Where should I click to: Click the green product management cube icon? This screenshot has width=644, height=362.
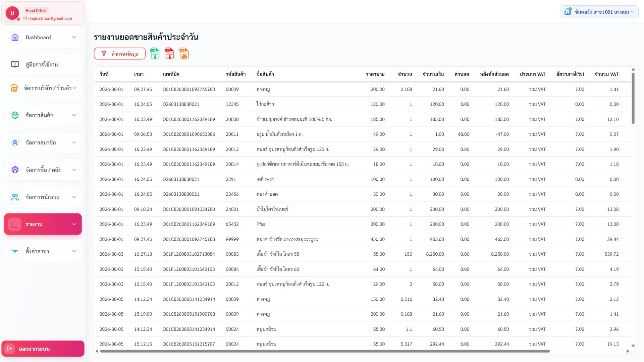point(15,115)
